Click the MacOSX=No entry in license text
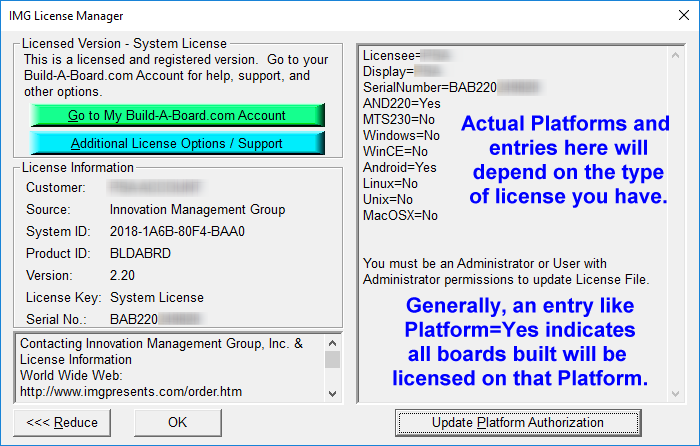The height and width of the screenshot is (446, 700). 400,215
